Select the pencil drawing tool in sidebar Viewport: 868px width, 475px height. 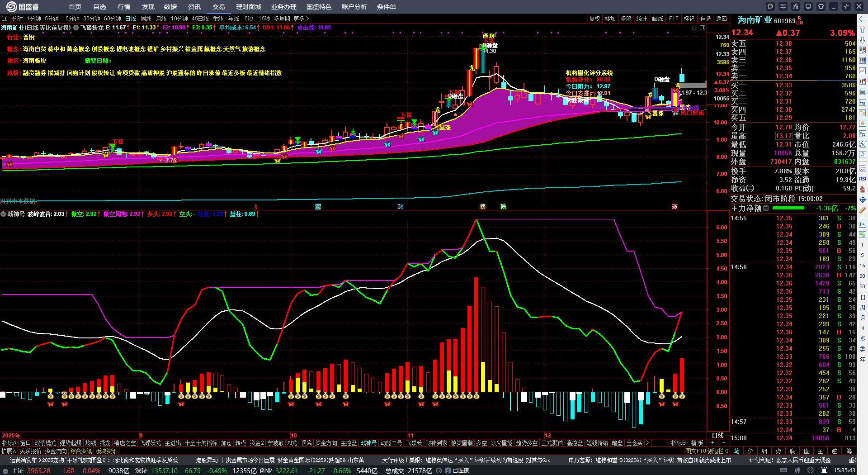click(x=863, y=210)
